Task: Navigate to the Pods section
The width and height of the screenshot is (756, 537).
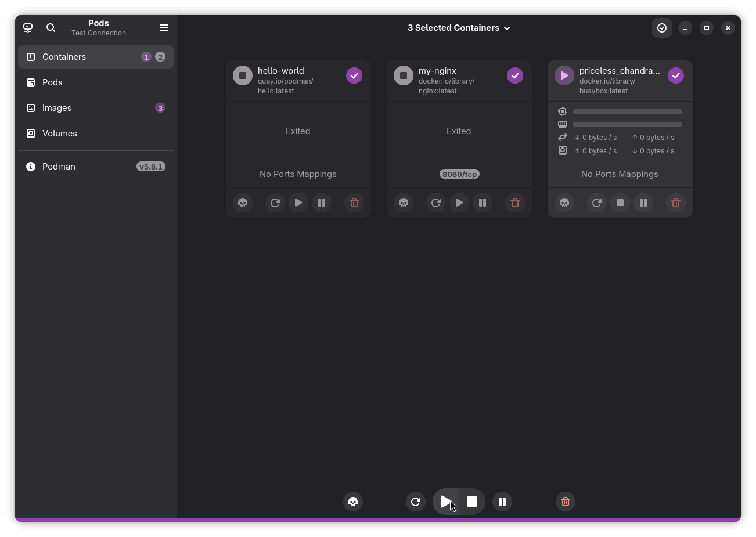Action: pos(52,82)
